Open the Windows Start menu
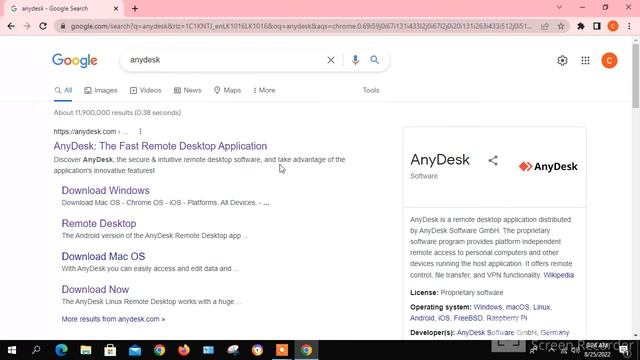The height and width of the screenshot is (360, 640). [x=12, y=350]
